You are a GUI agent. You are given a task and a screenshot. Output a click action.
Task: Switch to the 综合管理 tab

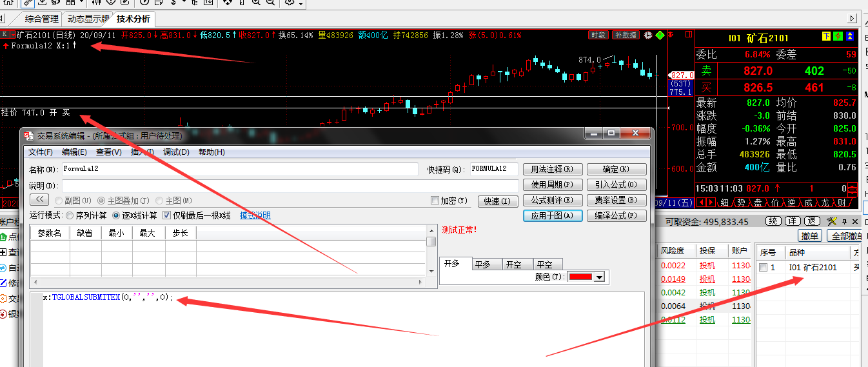coord(42,19)
